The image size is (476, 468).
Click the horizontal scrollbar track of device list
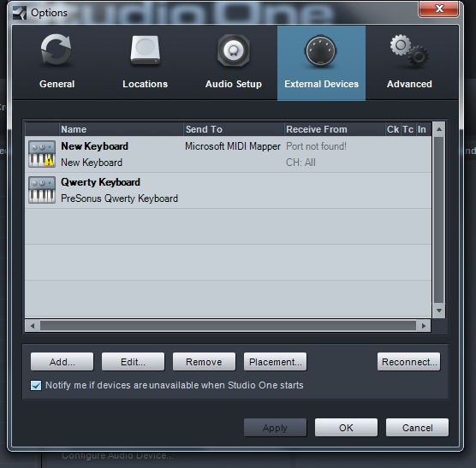228,326
